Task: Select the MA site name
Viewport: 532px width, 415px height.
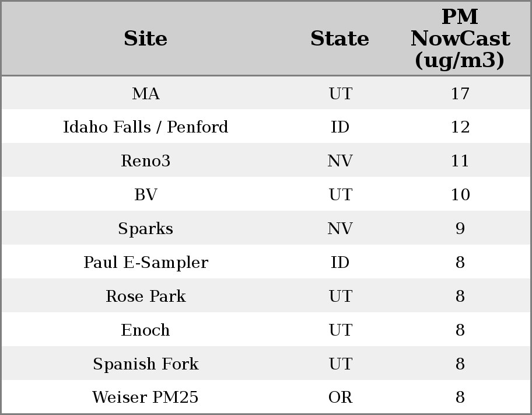Action: click(145, 93)
